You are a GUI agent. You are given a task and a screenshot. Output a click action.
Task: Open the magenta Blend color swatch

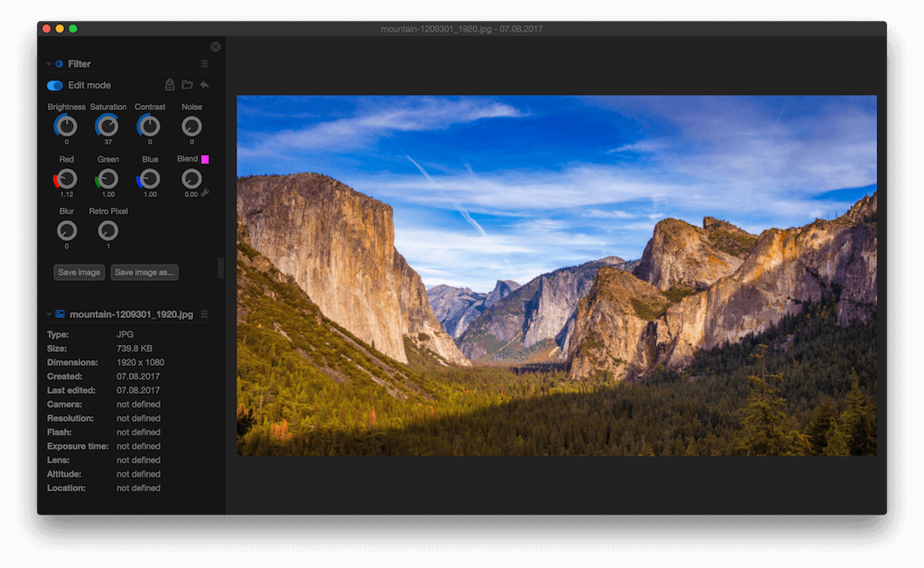click(x=205, y=158)
